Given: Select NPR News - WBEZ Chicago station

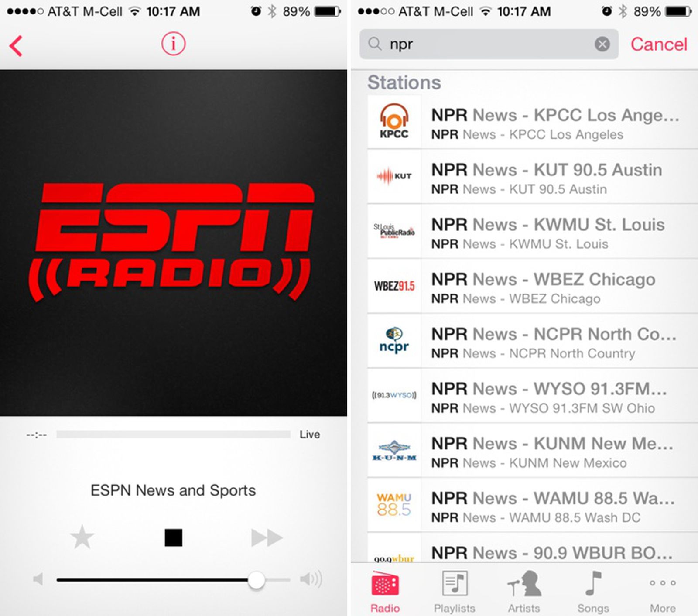Looking at the screenshot, I should click(523, 287).
